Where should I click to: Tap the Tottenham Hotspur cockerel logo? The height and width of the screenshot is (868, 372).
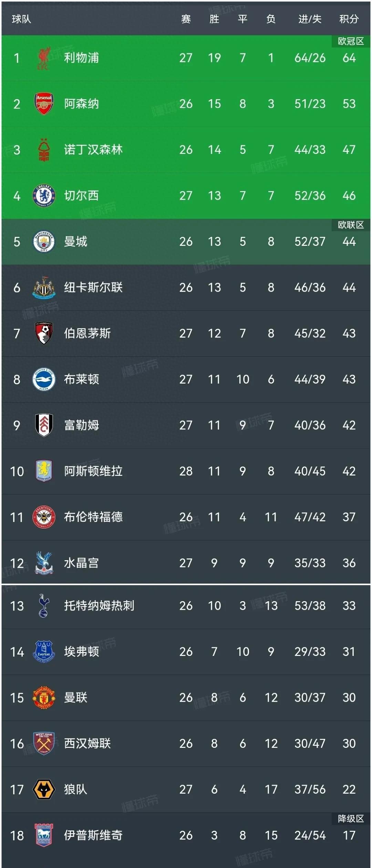point(44,606)
